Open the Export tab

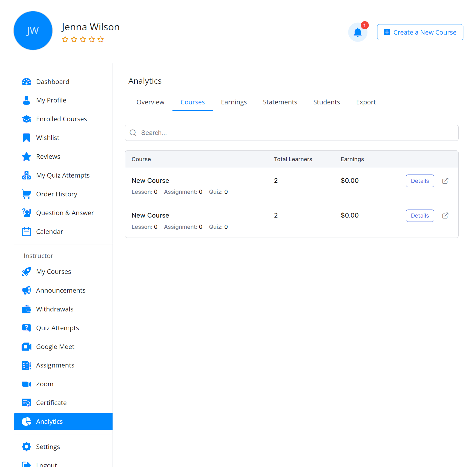point(366,102)
